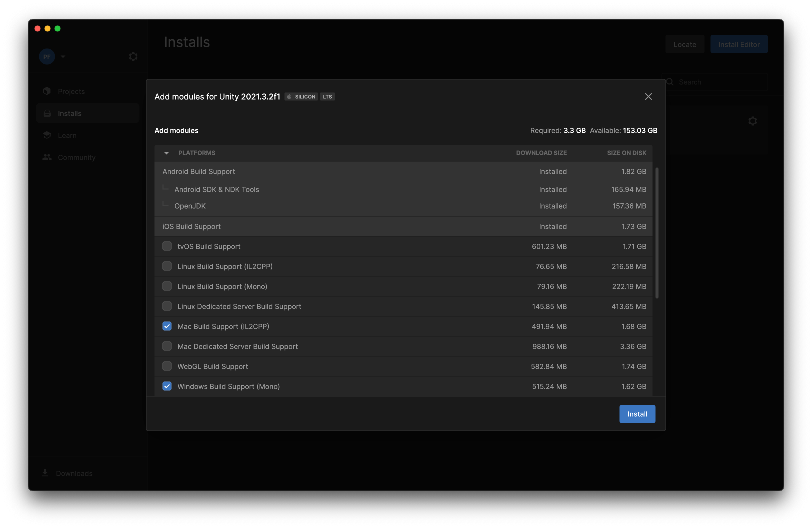This screenshot has height=528, width=812.
Task: Close the Add modules dialog
Action: [648, 96]
